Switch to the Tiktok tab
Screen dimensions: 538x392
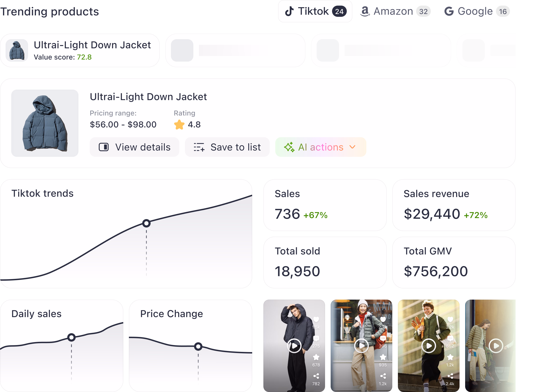(x=315, y=11)
